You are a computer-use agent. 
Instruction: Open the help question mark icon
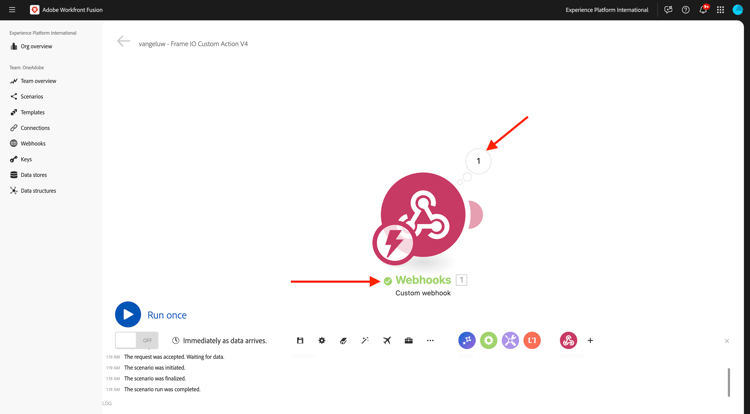(685, 10)
